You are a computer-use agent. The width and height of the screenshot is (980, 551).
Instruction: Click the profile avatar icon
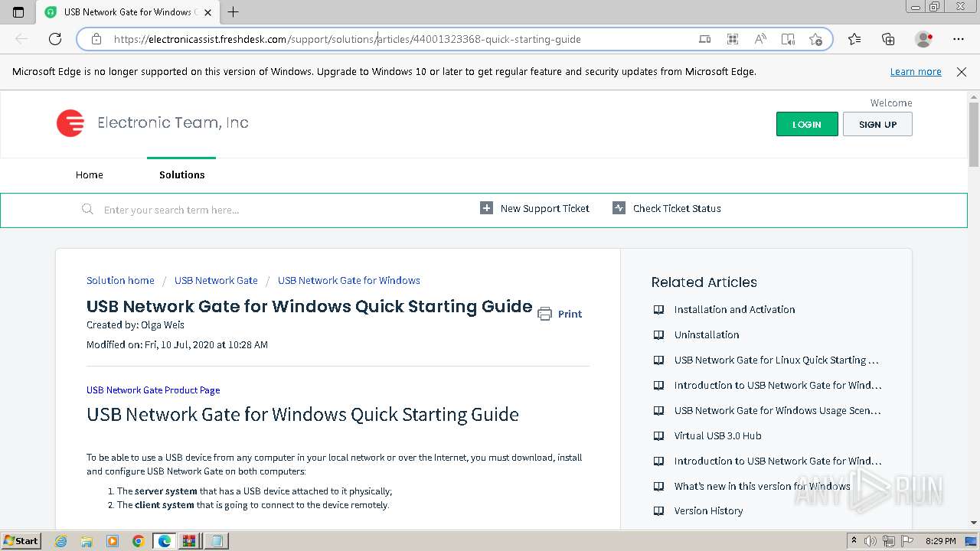click(924, 39)
